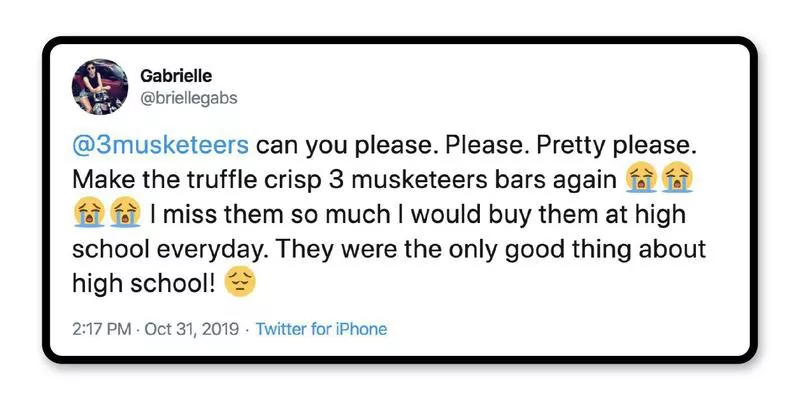Image resolution: width=800 pixels, height=400 pixels.
Task: Click the 2:17 PM timestamp
Action: 97,329
